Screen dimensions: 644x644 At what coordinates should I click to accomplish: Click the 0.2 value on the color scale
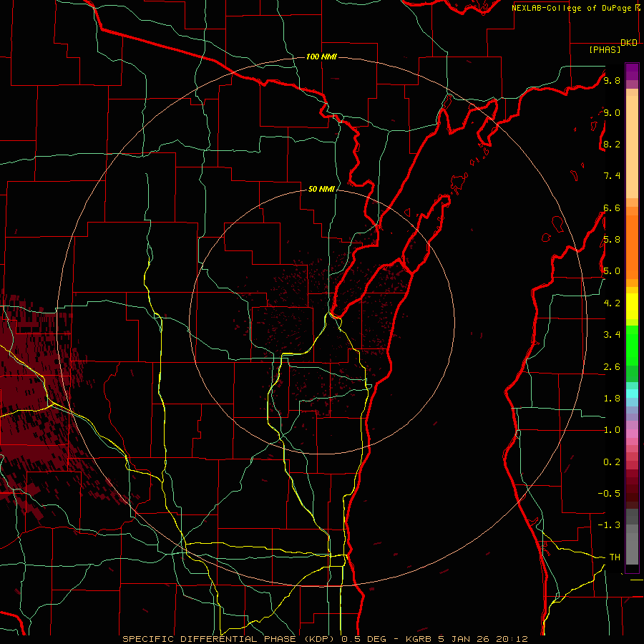point(612,462)
